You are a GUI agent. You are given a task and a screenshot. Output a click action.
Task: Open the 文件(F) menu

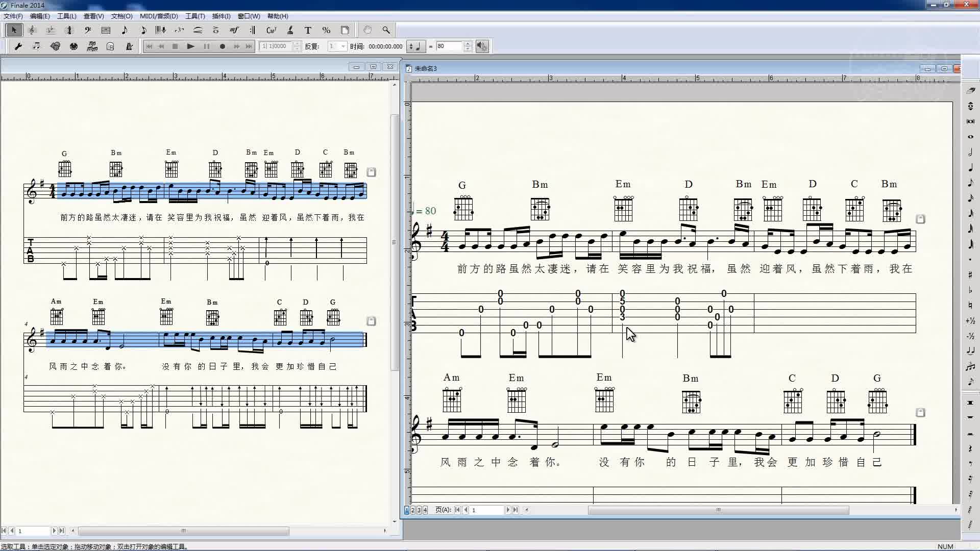(x=13, y=16)
